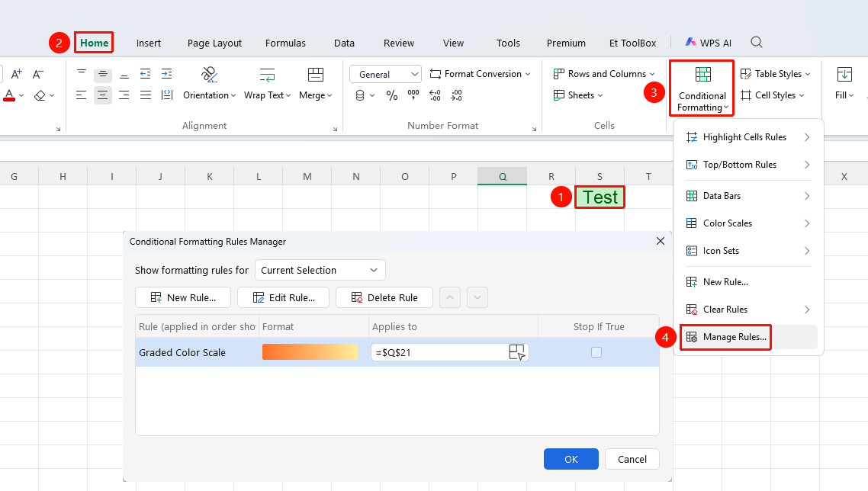The image size is (868, 491).
Task: Decrease decimal places
Action: 456,96
